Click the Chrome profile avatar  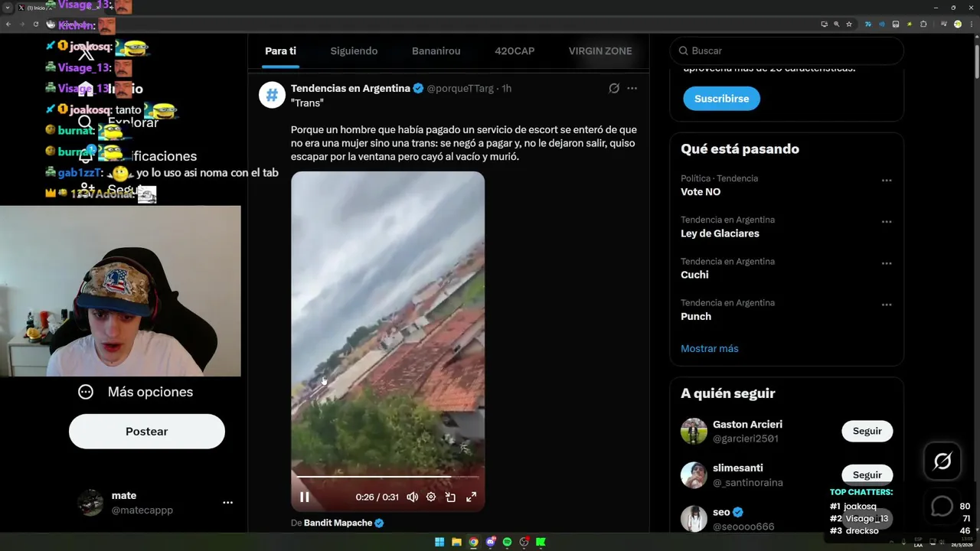(958, 24)
